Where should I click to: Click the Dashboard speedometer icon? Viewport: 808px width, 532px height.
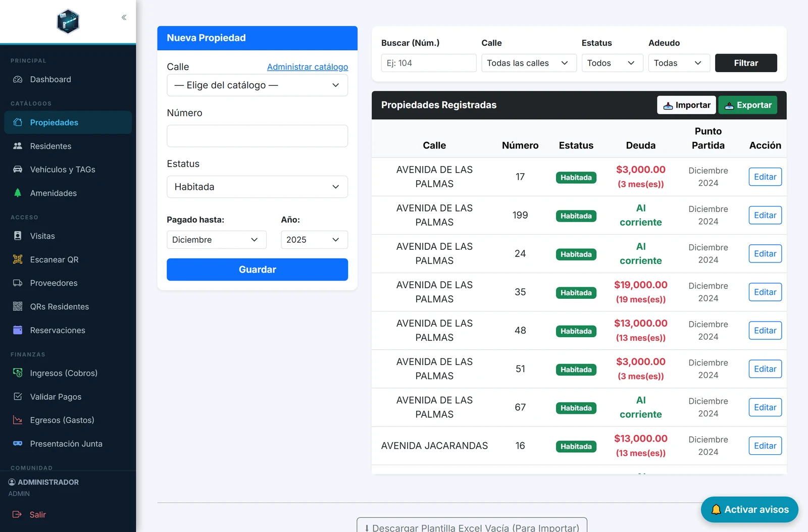click(18, 79)
